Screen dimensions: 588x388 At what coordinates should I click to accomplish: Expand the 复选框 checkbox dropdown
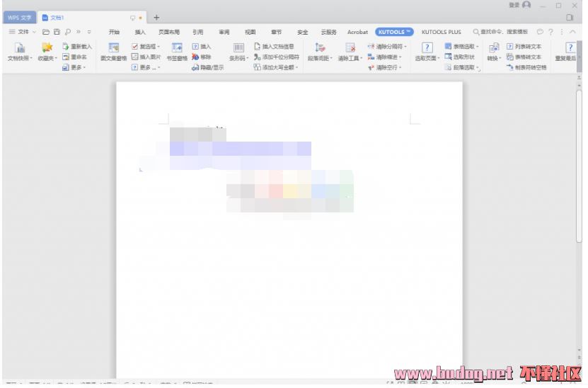coord(146,47)
